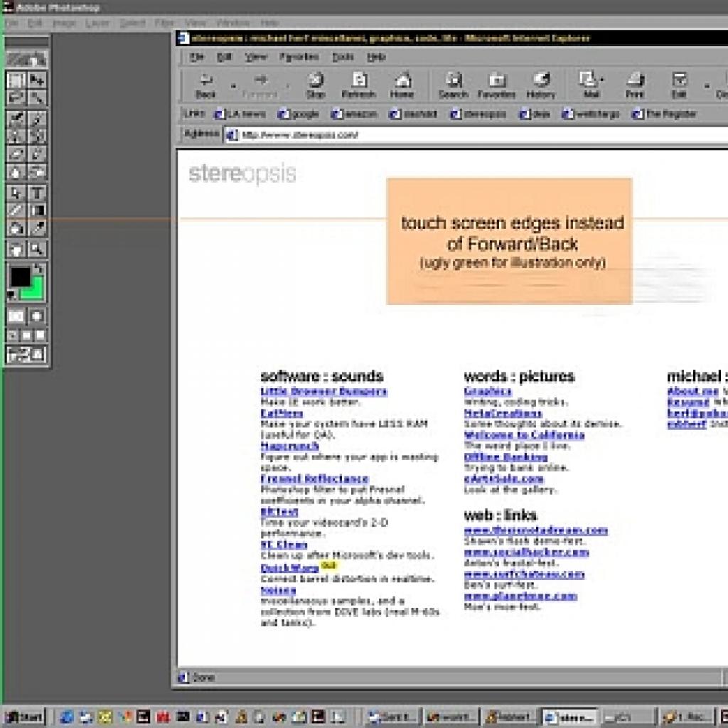Select the Paintbrush tool
The height and width of the screenshot is (728, 728).
point(37,119)
